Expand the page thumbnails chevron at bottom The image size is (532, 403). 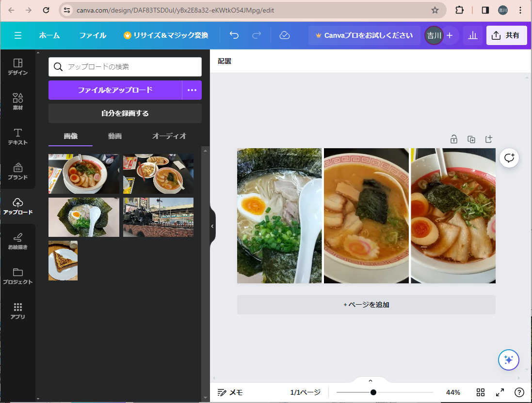371,381
